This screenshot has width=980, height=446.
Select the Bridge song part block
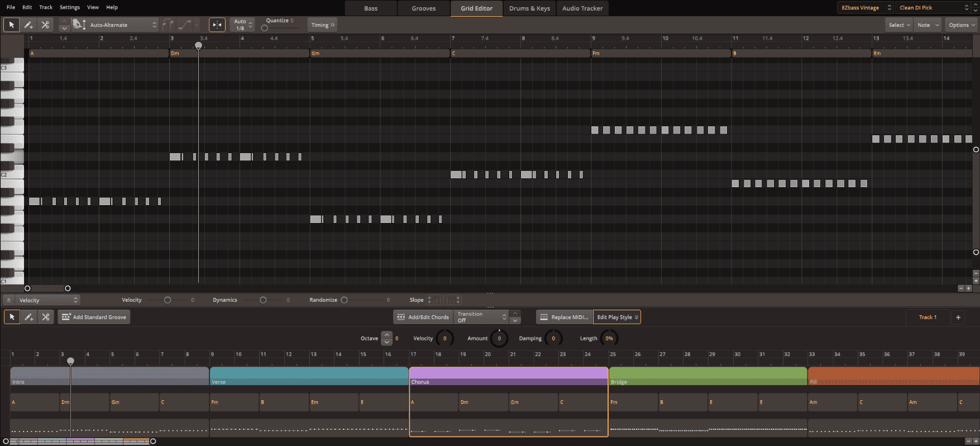[707, 376]
